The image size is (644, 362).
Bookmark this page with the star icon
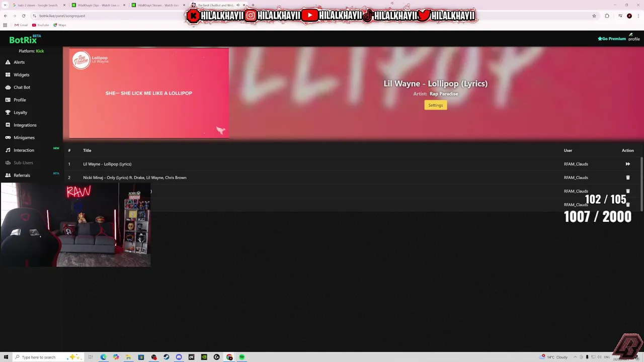click(x=594, y=16)
